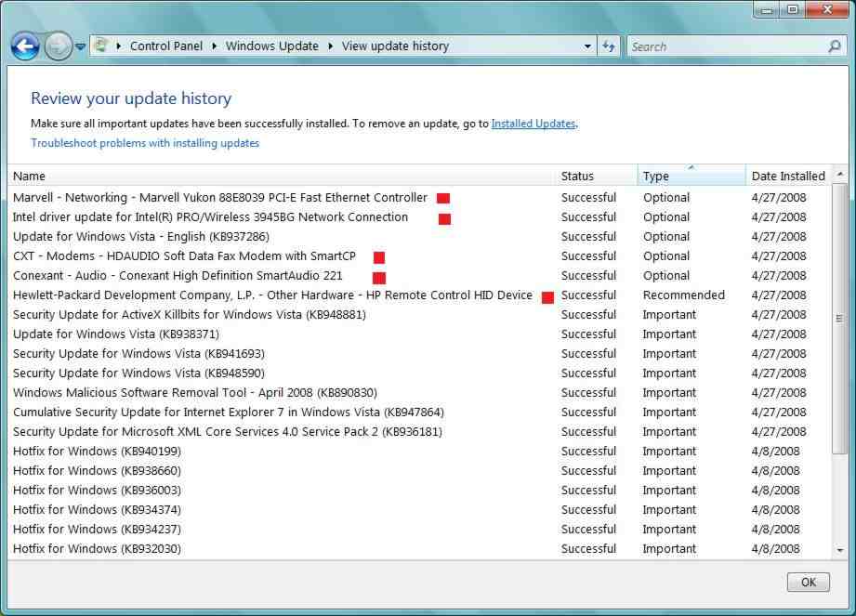Maximize the update history window
Image resolution: width=856 pixels, height=616 pixels.
[x=793, y=9]
